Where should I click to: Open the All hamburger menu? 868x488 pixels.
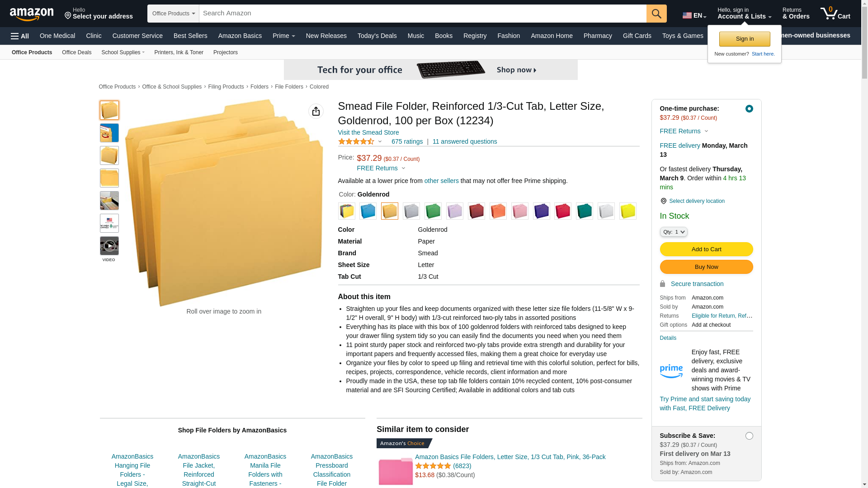[x=20, y=36]
